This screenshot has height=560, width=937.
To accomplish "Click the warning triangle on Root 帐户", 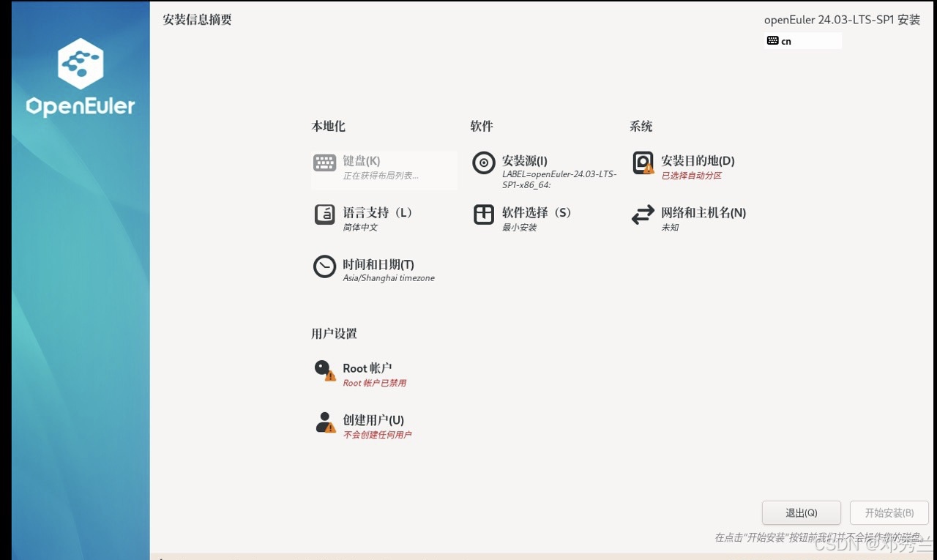I will tap(329, 377).
